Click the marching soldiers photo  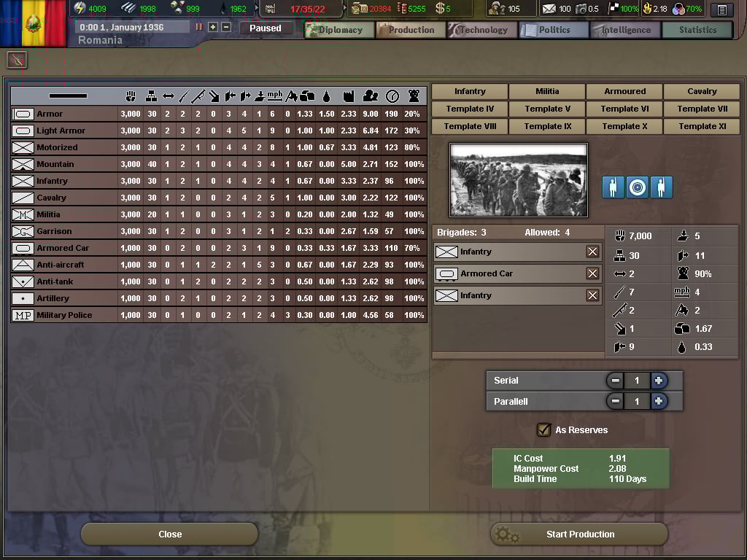pos(519,180)
